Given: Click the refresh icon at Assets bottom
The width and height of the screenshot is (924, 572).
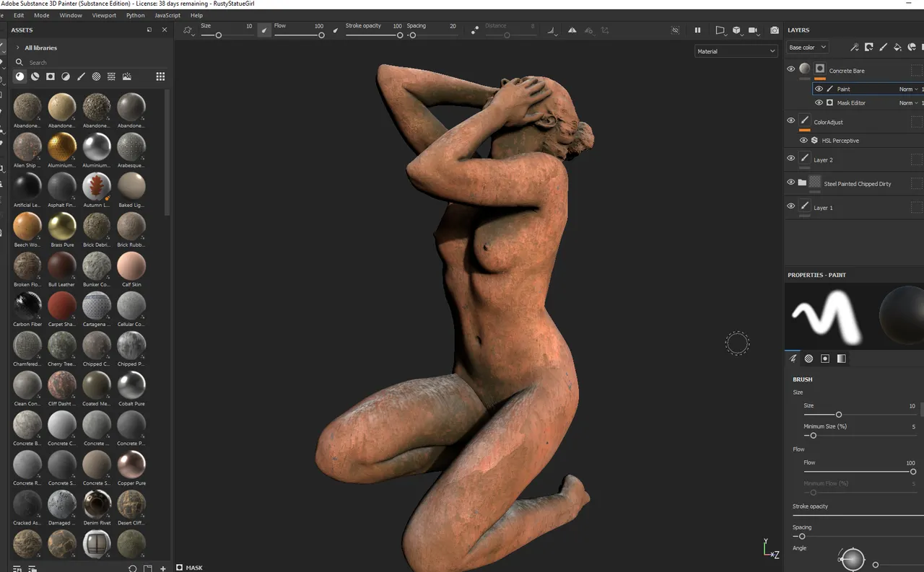Looking at the screenshot, I should [133, 568].
